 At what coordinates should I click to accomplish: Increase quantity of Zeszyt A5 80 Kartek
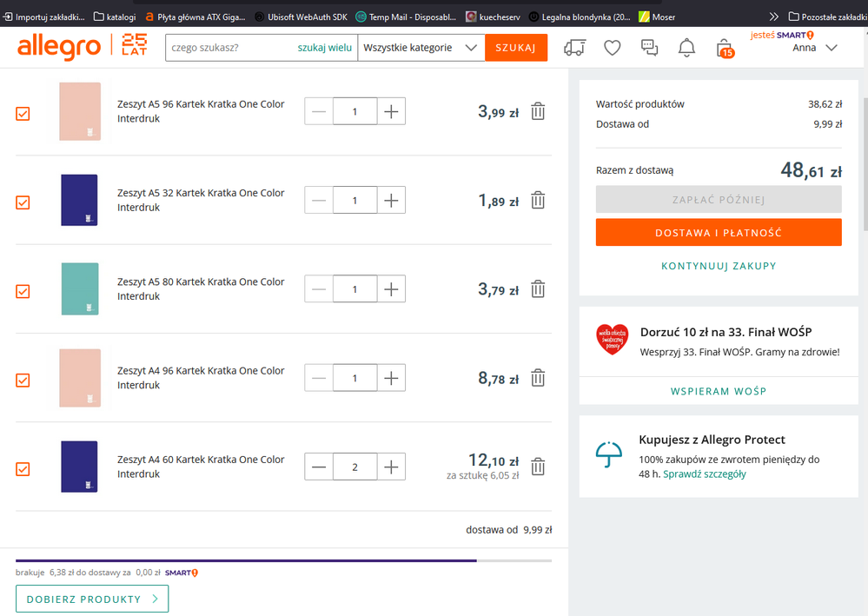pyautogui.click(x=391, y=289)
